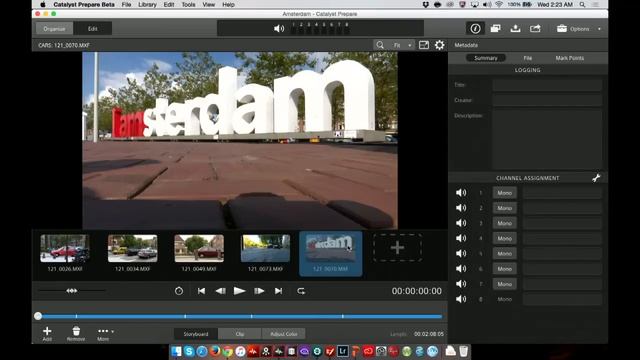Open Mono dropdown for channel 6
Screen dimensions: 640x360
504,269
